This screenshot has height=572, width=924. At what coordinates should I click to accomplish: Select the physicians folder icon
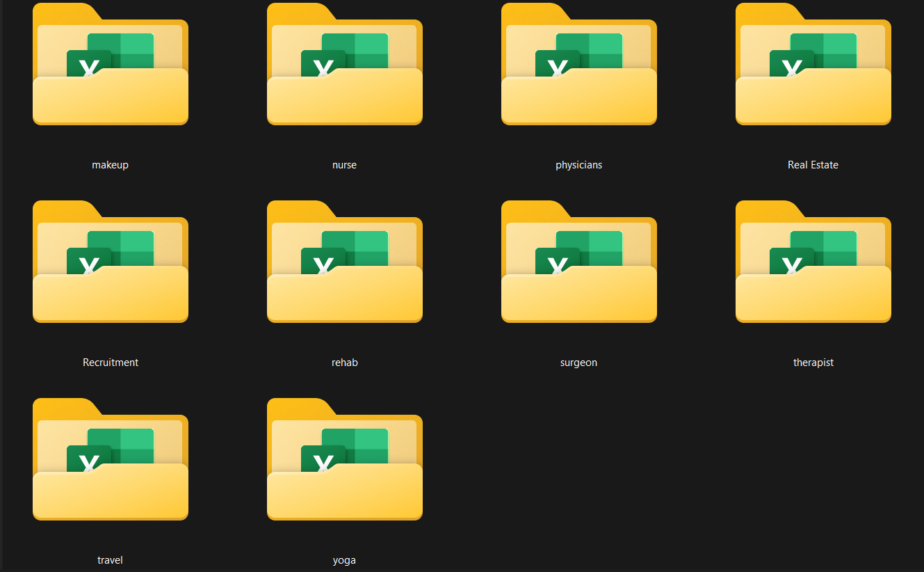tap(579, 64)
